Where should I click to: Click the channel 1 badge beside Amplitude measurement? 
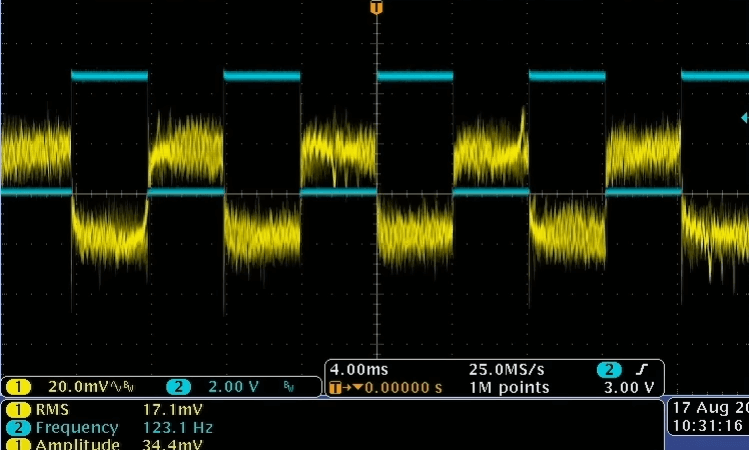17,444
